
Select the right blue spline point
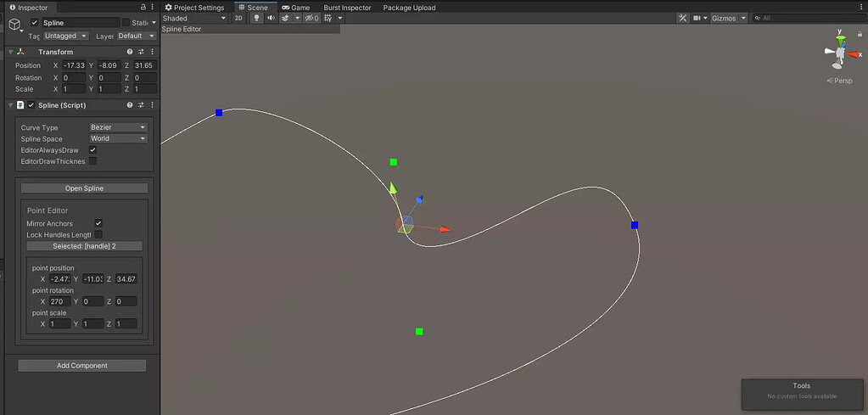click(635, 225)
